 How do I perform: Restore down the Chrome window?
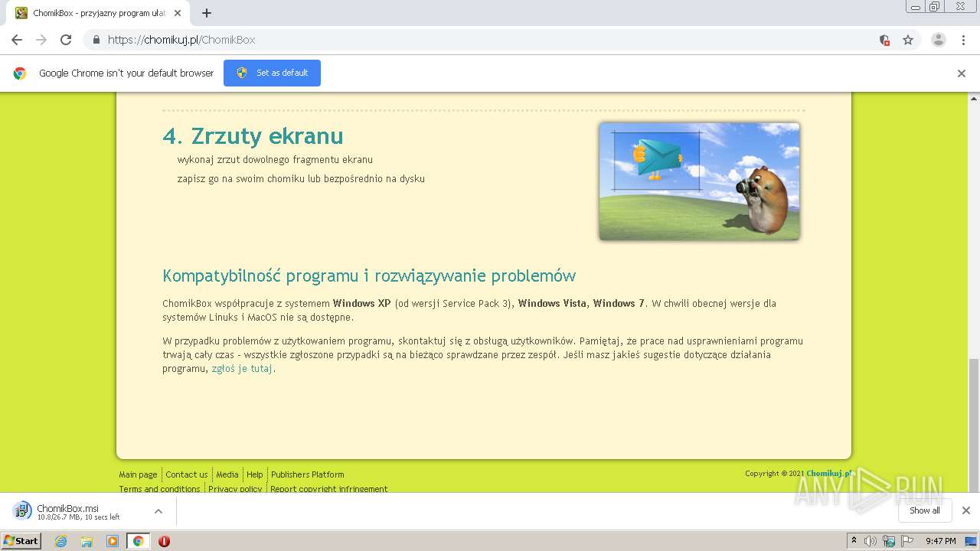tap(935, 7)
